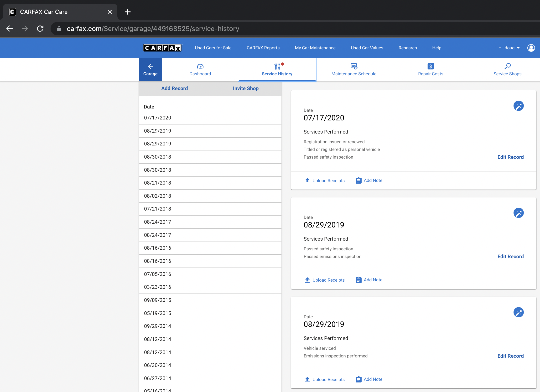The height and width of the screenshot is (392, 540).
Task: Click note clipboard icon on Passed emissions card
Action: click(x=358, y=280)
